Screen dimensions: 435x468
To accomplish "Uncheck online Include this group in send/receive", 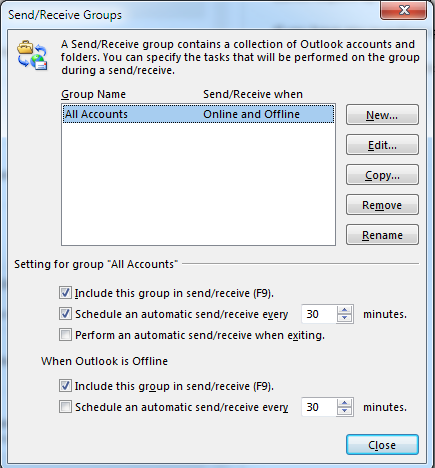I will pos(65,293).
